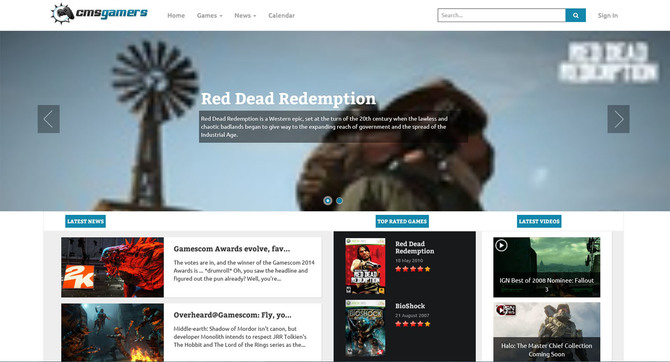The image size is (670, 362).
Task: Open Gamescom Awards evolve news thumbnail
Action: pyautogui.click(x=112, y=268)
